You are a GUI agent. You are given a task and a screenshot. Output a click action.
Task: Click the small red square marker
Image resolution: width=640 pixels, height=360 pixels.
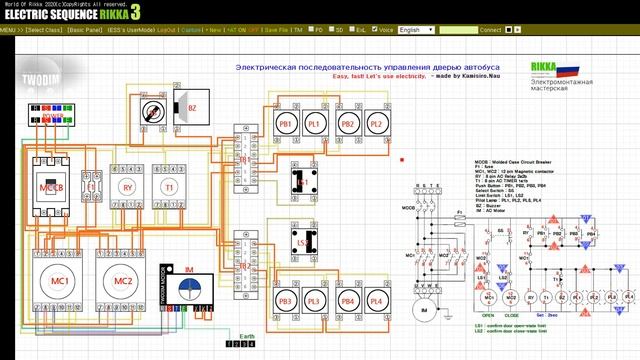tap(402, 160)
